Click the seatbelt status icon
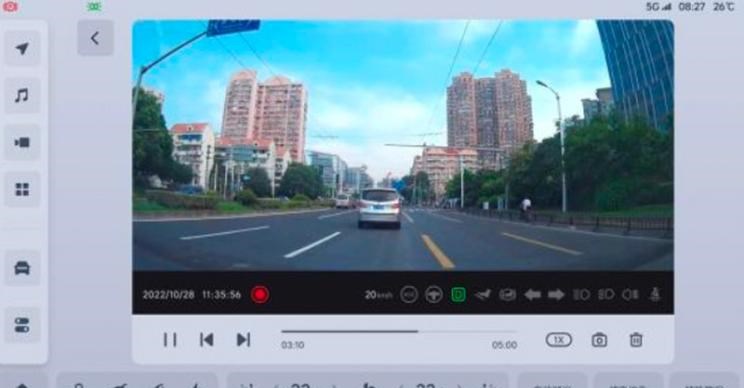Screen dimensions: 744x388 tap(654, 295)
